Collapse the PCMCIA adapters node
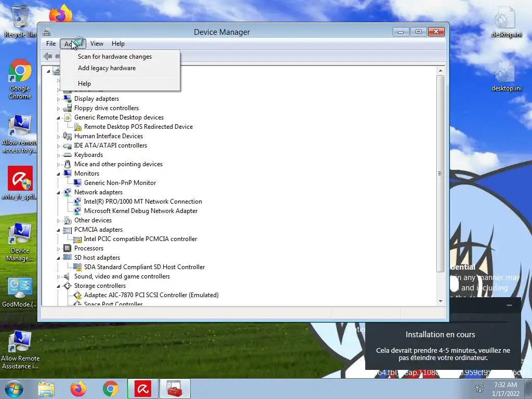Screen dimensions: 532x399 (x=58, y=230)
